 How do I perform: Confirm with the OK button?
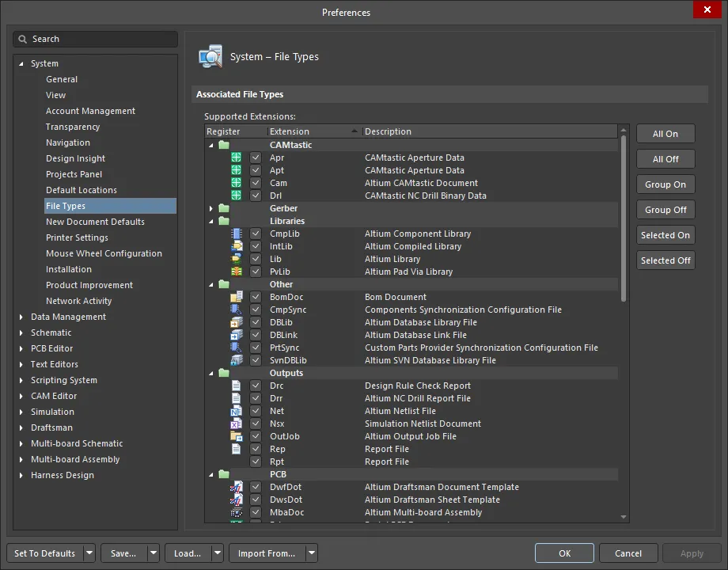tap(564, 553)
